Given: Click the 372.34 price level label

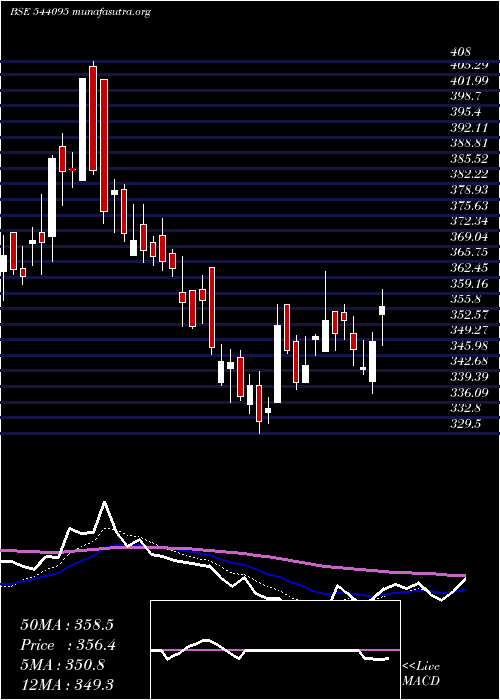Looking at the screenshot, I should pos(468,221).
